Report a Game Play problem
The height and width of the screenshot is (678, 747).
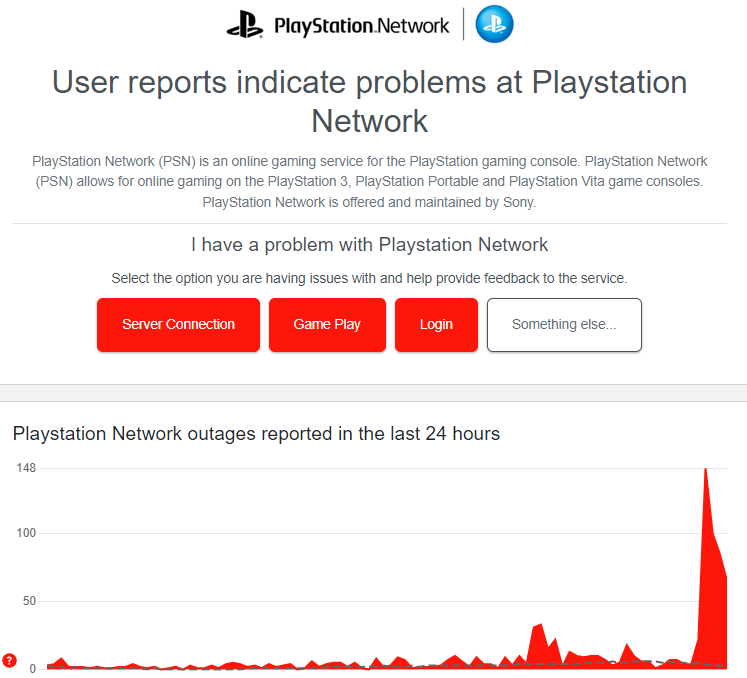click(327, 324)
